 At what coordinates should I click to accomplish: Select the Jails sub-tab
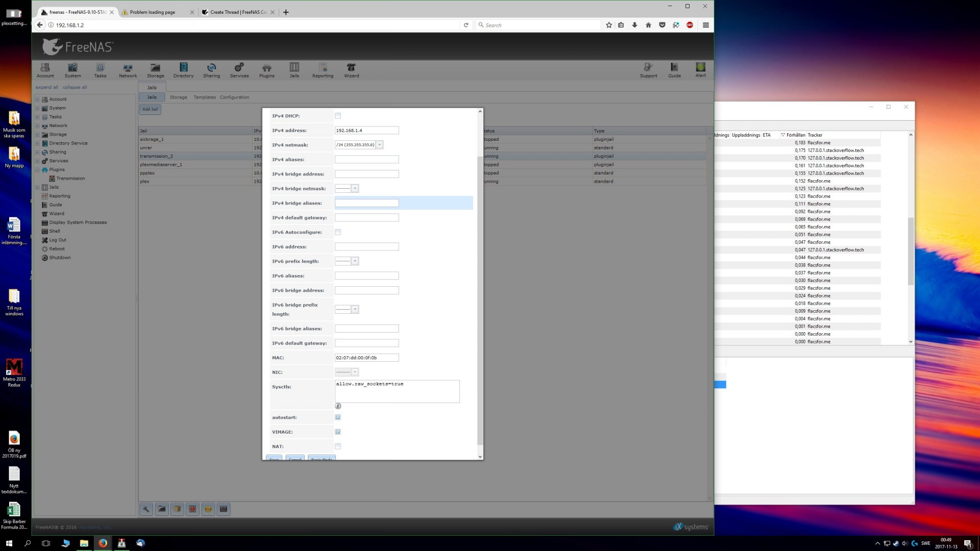tap(152, 97)
